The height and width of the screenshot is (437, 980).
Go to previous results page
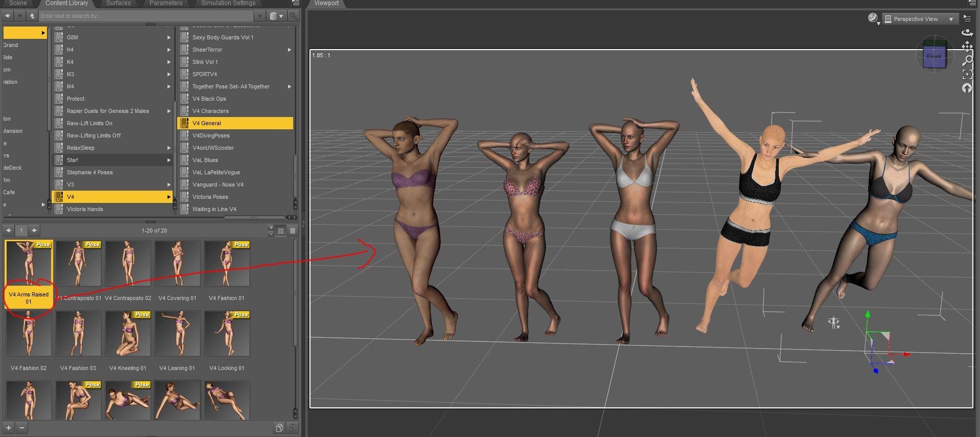tap(9, 231)
